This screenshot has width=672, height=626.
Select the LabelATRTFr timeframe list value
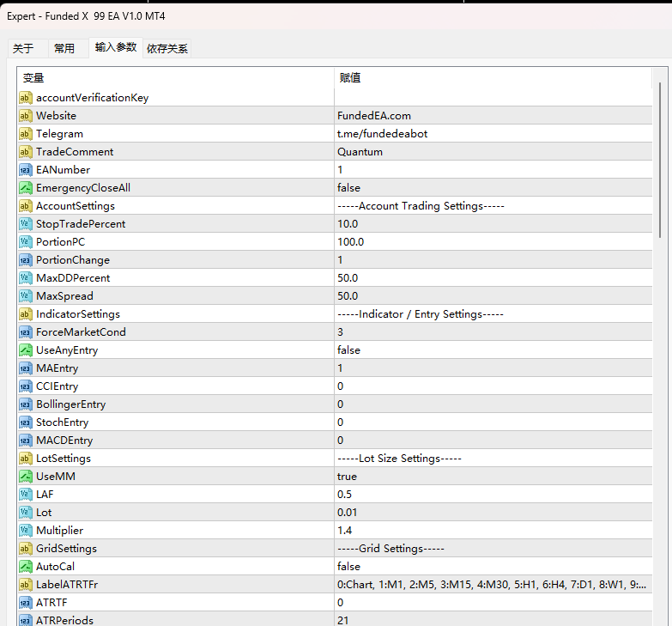coord(493,585)
